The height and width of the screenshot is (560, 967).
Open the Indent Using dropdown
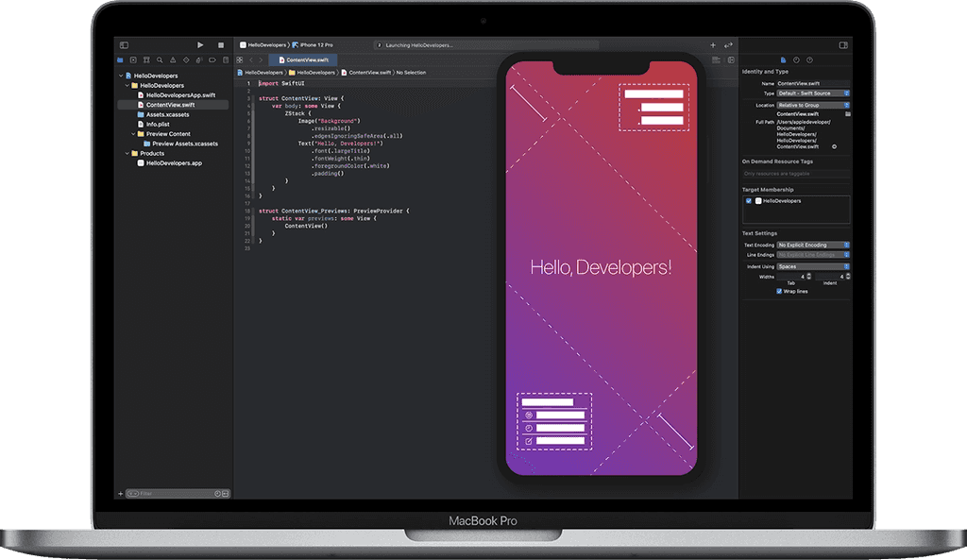[x=813, y=266]
